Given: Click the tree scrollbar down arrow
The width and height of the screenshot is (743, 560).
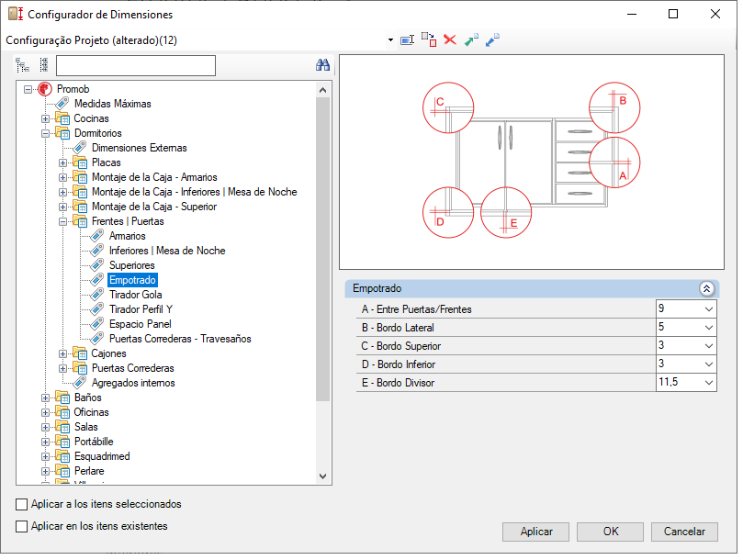Looking at the screenshot, I should 323,476.
